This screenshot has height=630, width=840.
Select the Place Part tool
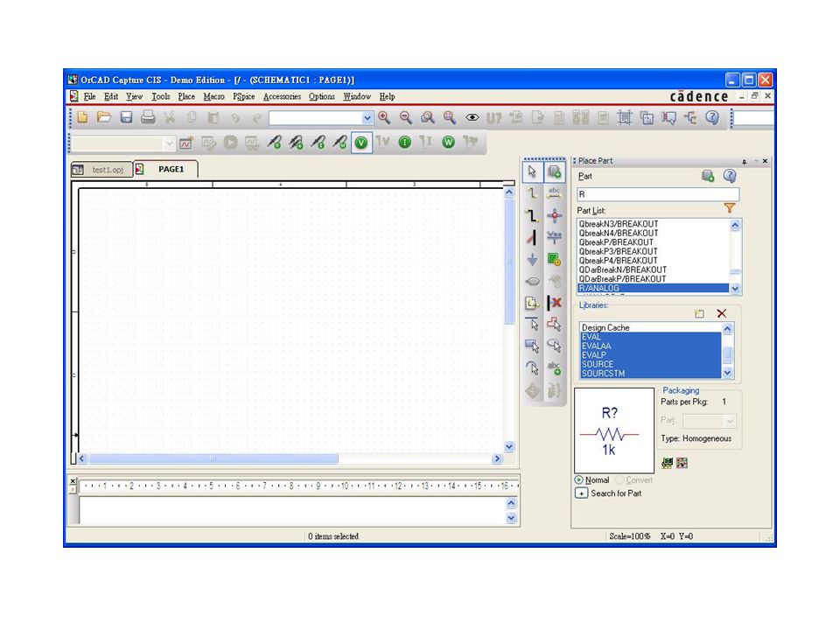(555, 171)
